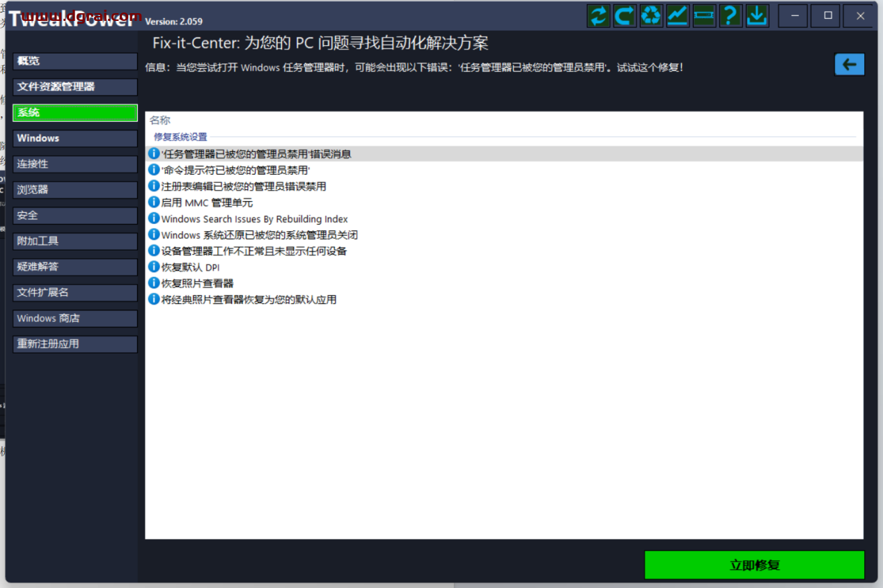Select '任务管理器已被您的管理员禁用'错误消息 text
883x588 pixels.
point(256,154)
